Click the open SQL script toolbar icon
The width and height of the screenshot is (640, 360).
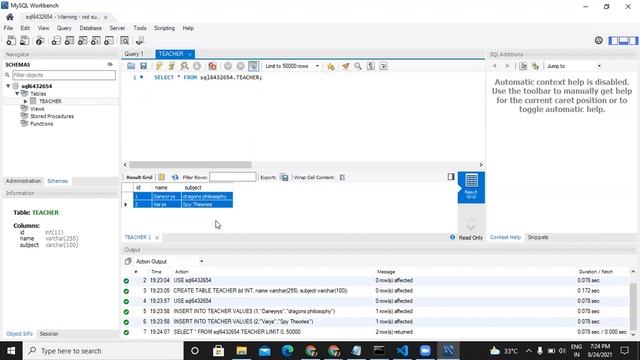24,40
